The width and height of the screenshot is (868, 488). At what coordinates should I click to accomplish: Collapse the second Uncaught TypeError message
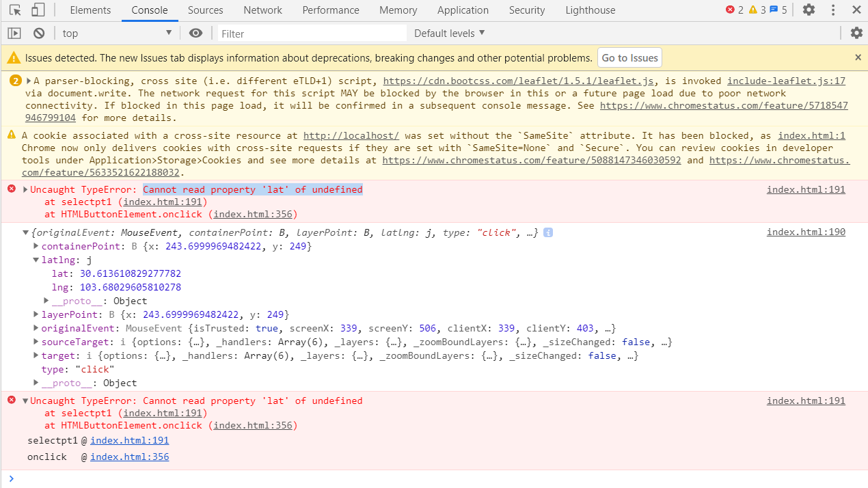[x=26, y=401]
